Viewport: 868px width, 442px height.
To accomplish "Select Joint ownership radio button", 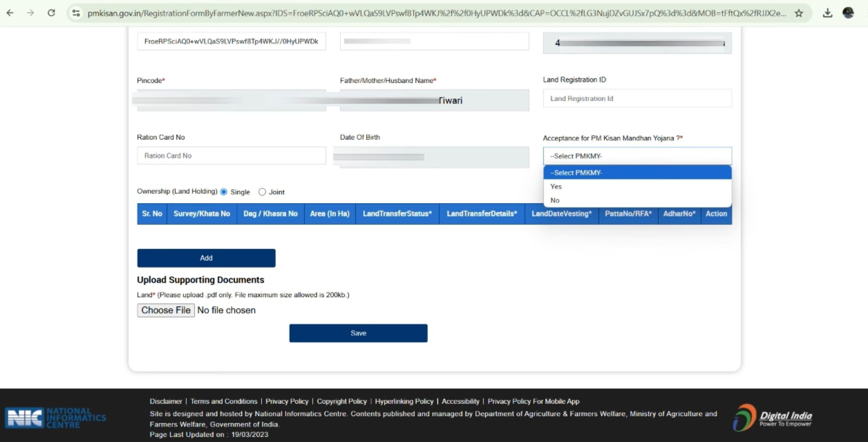I will [x=262, y=192].
